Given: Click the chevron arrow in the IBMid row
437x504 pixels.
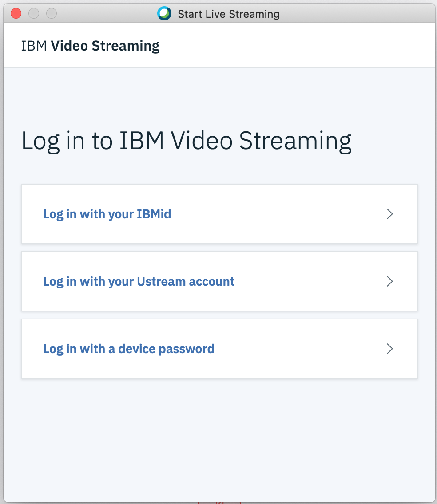Looking at the screenshot, I should (x=389, y=214).
